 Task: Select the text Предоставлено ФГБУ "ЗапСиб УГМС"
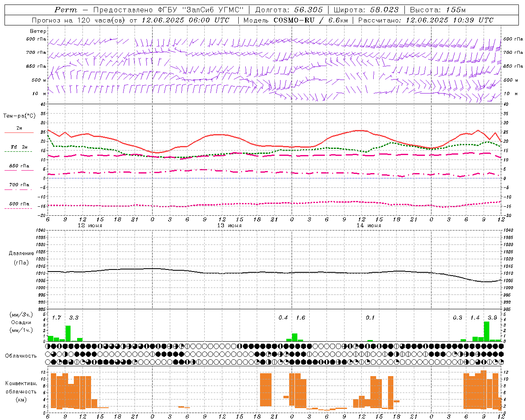[x=169, y=10]
